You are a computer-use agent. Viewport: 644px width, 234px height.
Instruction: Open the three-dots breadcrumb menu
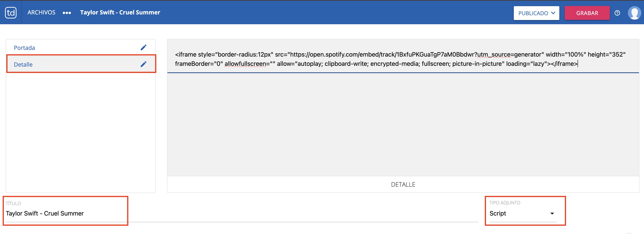pyautogui.click(x=67, y=13)
